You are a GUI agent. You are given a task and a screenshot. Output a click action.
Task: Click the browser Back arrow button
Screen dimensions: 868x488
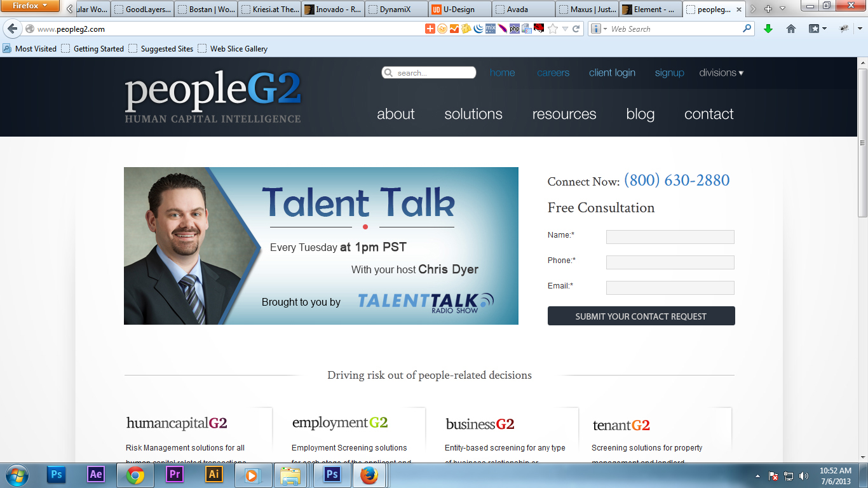(x=12, y=29)
